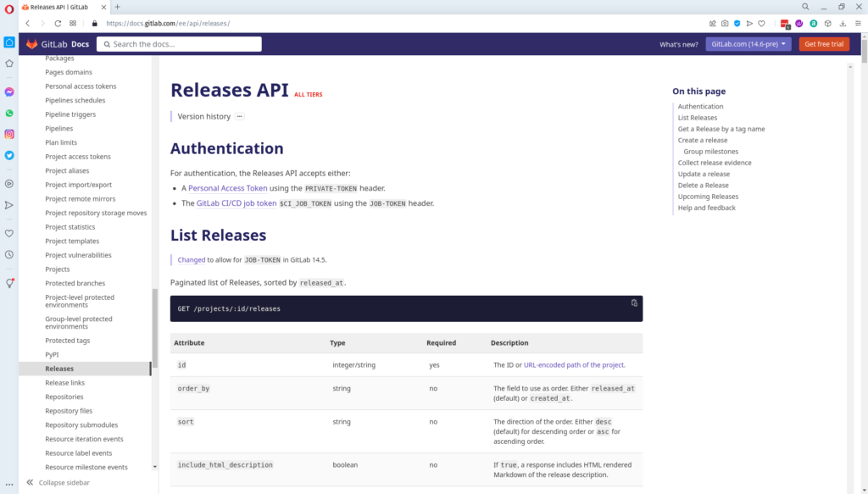Open the three-dot sidebar setup menu

pos(9,485)
